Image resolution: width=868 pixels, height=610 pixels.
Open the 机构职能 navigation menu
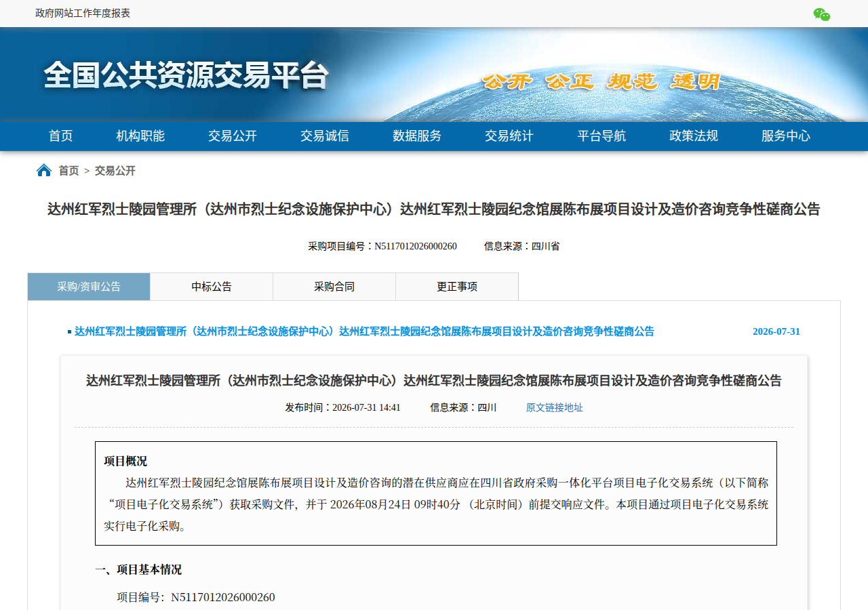(140, 136)
